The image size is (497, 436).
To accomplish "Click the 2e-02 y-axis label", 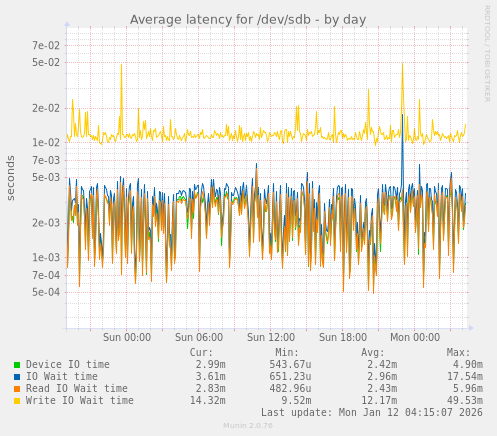I will pos(46,108).
